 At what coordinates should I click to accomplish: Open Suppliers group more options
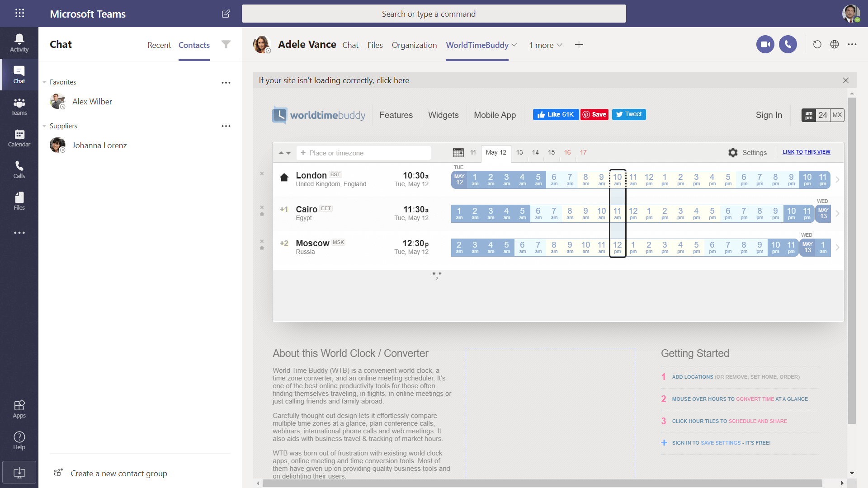[x=226, y=126]
